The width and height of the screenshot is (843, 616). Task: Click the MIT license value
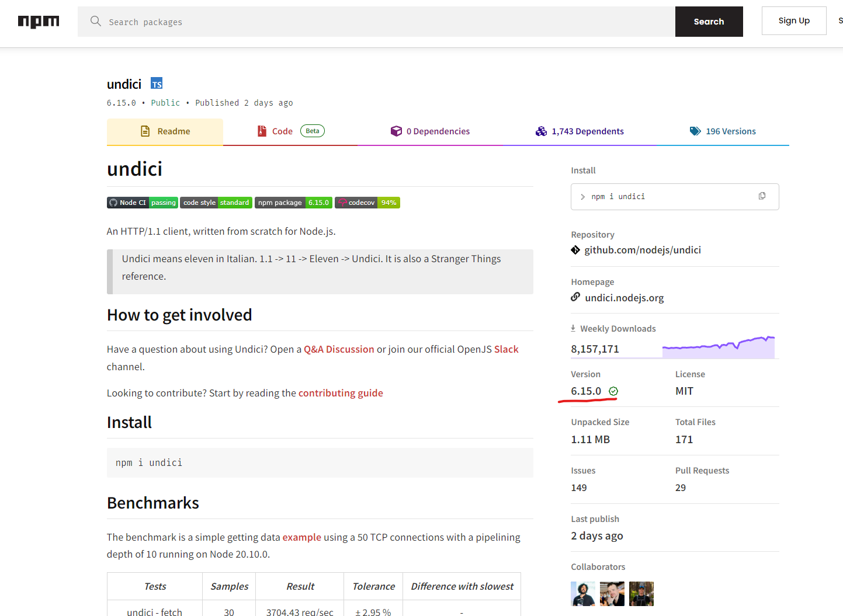(x=684, y=391)
